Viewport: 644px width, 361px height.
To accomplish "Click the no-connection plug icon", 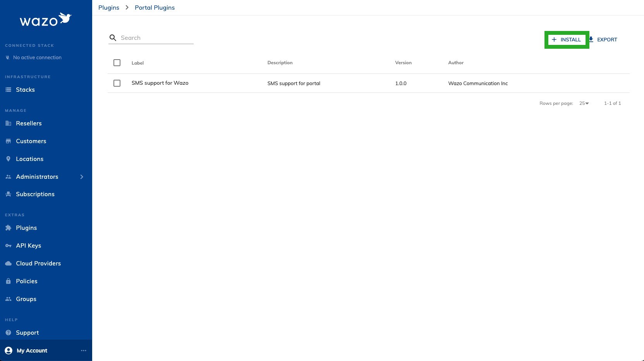I will pyautogui.click(x=7, y=58).
